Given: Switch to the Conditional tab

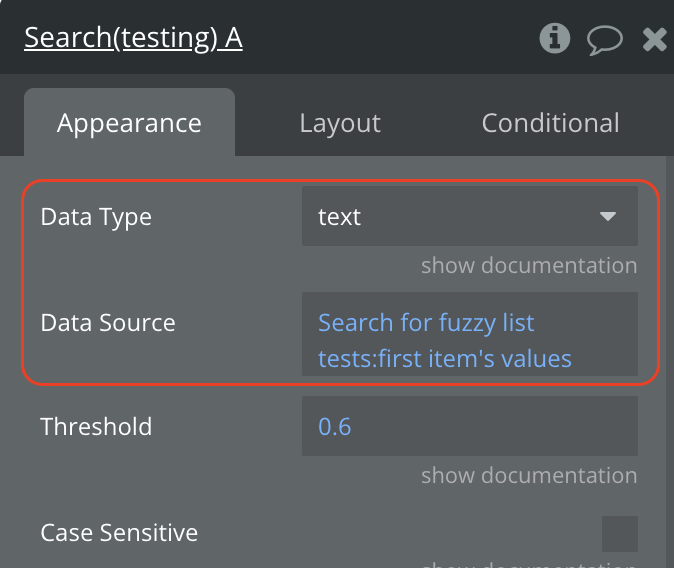Looking at the screenshot, I should [x=550, y=123].
